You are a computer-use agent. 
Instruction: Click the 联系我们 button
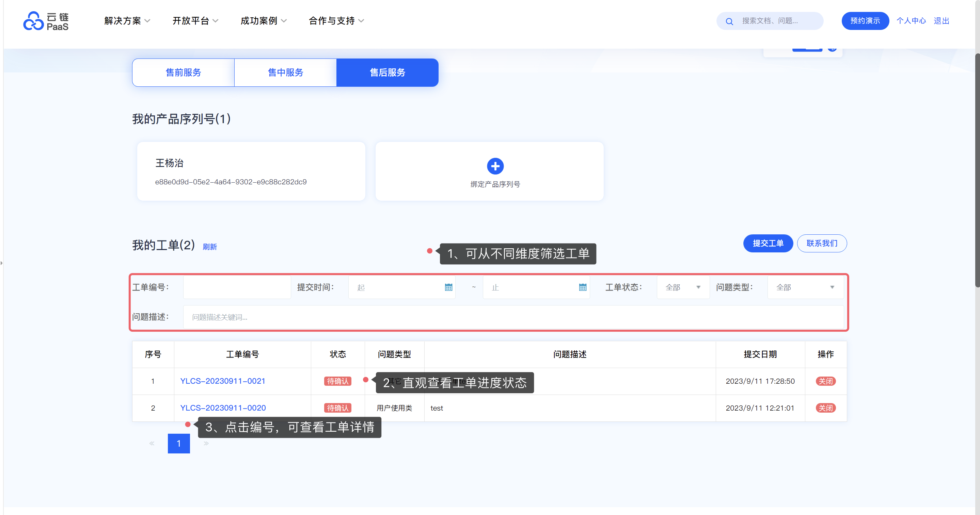(822, 243)
